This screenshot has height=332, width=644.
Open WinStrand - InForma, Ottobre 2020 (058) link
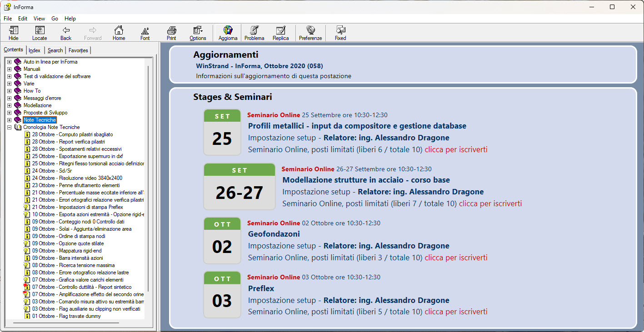point(260,66)
